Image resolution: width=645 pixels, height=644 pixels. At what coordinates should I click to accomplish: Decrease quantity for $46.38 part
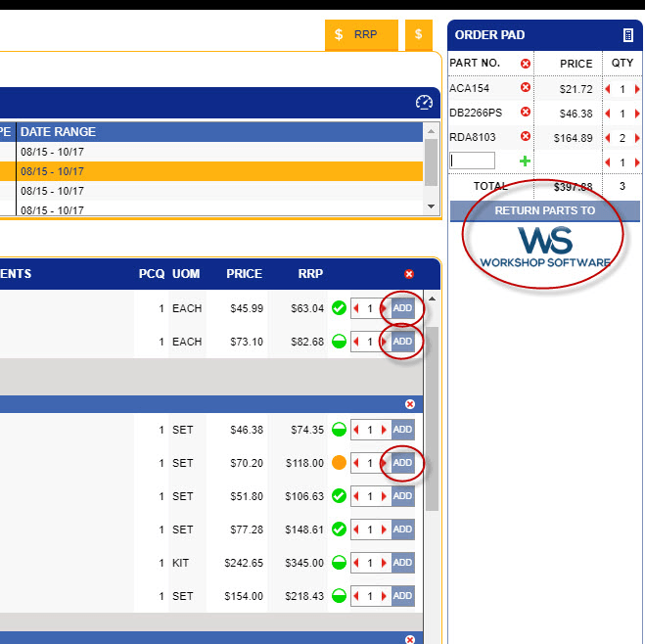point(356,430)
